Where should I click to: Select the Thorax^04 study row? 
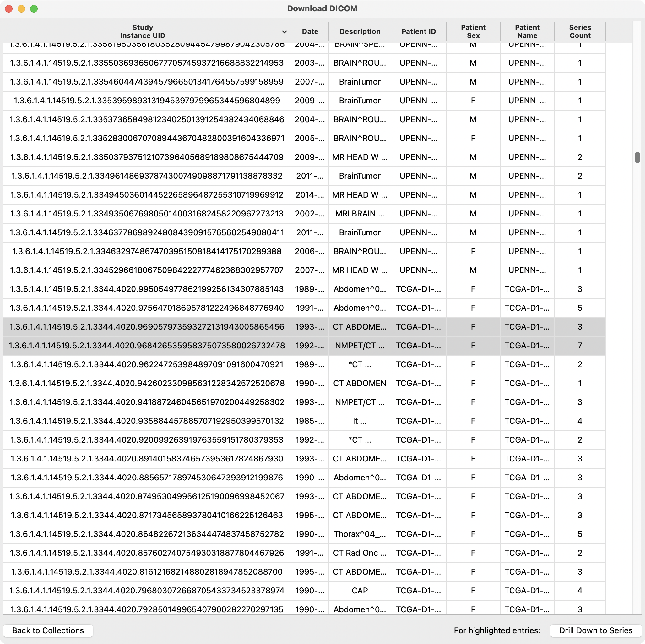(359, 534)
